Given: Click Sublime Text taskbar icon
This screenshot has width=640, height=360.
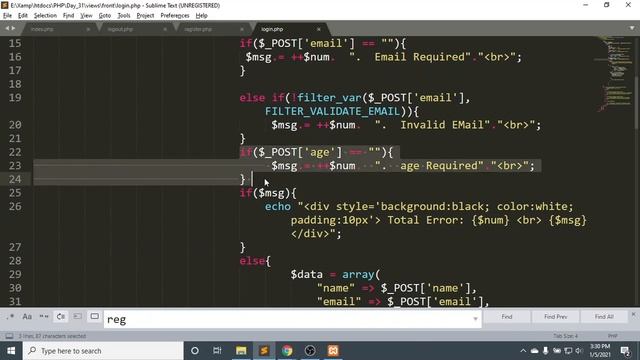Looking at the screenshot, I should (x=264, y=351).
